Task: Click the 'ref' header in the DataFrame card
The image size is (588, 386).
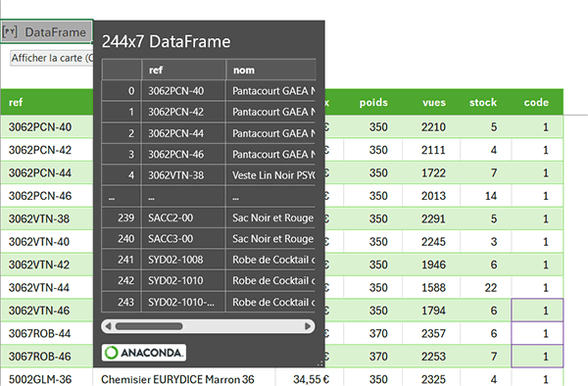Action: (184, 70)
